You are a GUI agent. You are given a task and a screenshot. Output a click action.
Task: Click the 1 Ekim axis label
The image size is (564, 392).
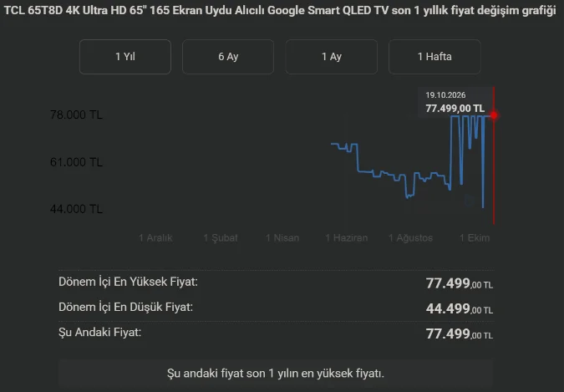pyautogui.click(x=475, y=238)
